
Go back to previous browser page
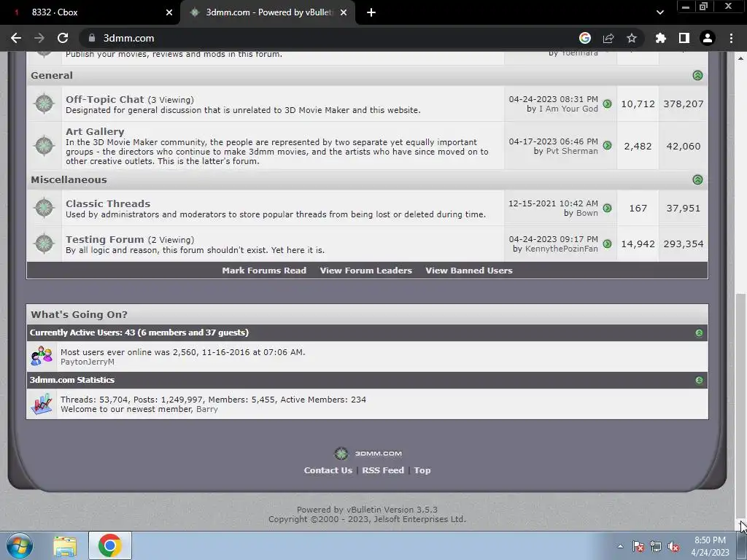click(x=16, y=38)
